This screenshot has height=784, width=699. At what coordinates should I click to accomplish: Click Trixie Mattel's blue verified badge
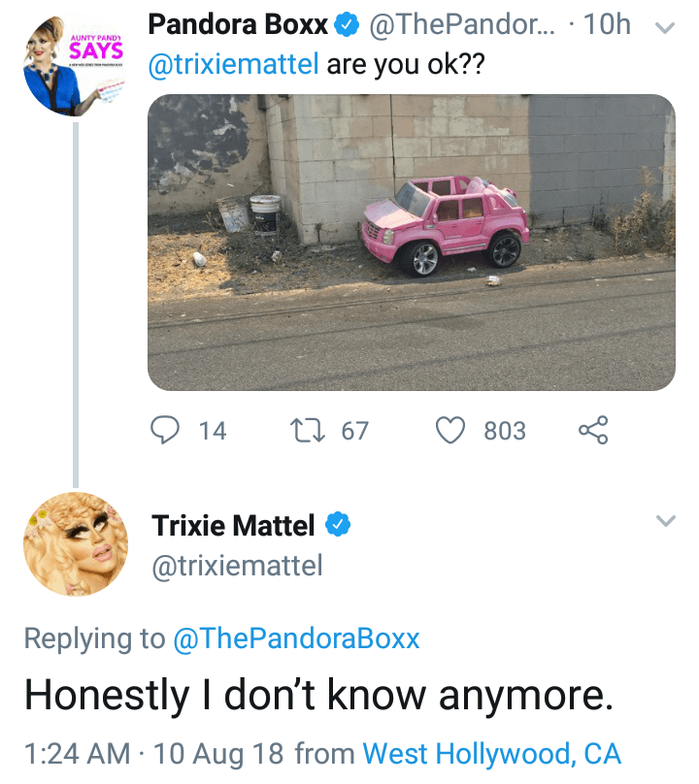[x=337, y=526]
